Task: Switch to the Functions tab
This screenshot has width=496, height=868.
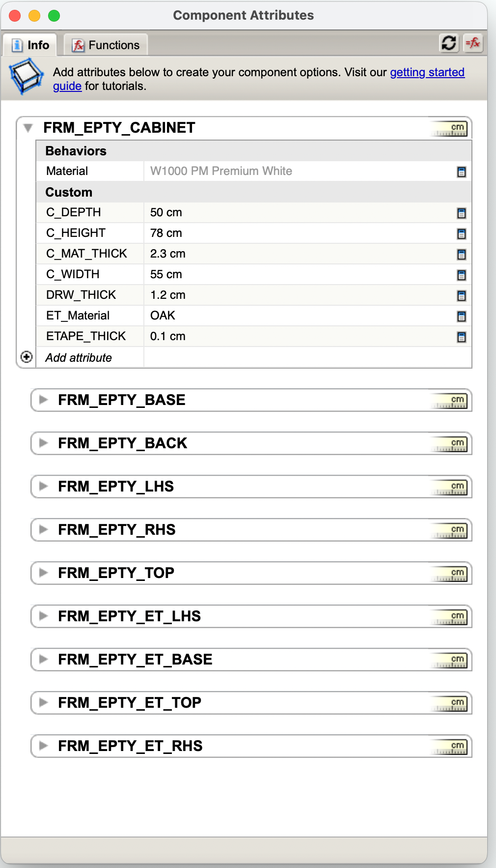Action: coord(106,45)
